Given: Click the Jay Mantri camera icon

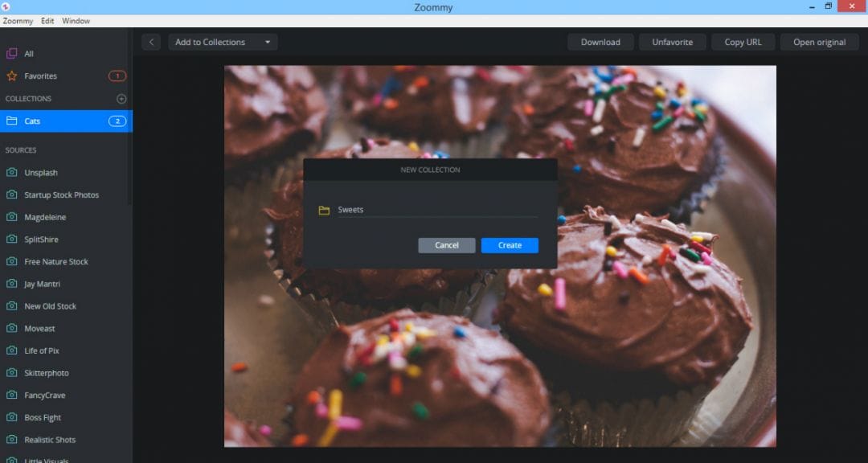Looking at the screenshot, I should [11, 284].
